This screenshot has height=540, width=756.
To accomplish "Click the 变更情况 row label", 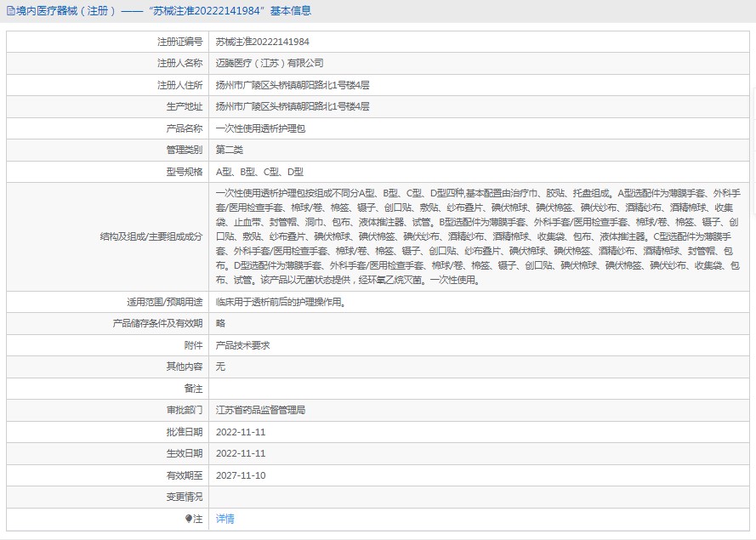I will coord(185,497).
